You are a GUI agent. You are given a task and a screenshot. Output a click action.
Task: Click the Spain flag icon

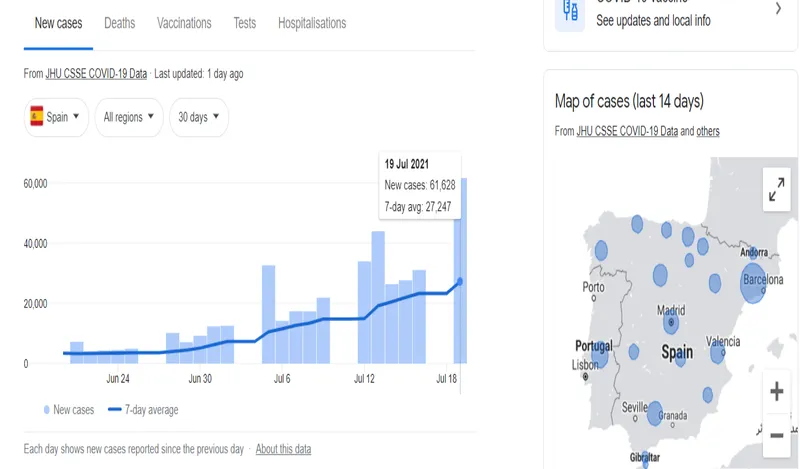coord(37,117)
